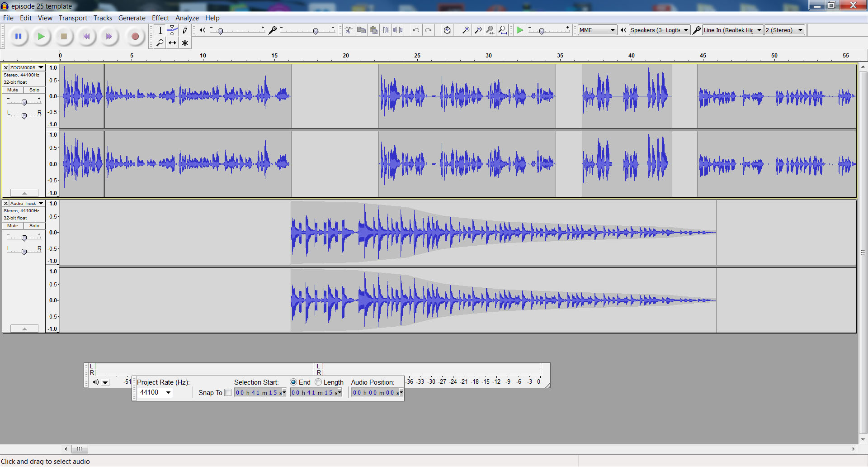Open the Audio Track name dropdown menu
This screenshot has width=868, height=467.
[x=27, y=203]
